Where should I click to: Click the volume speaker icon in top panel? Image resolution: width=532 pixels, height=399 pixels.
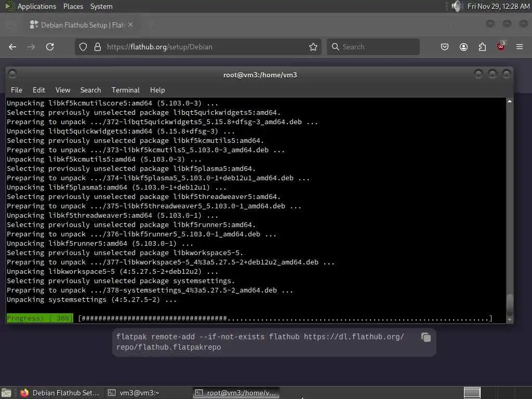pyautogui.click(x=457, y=6)
